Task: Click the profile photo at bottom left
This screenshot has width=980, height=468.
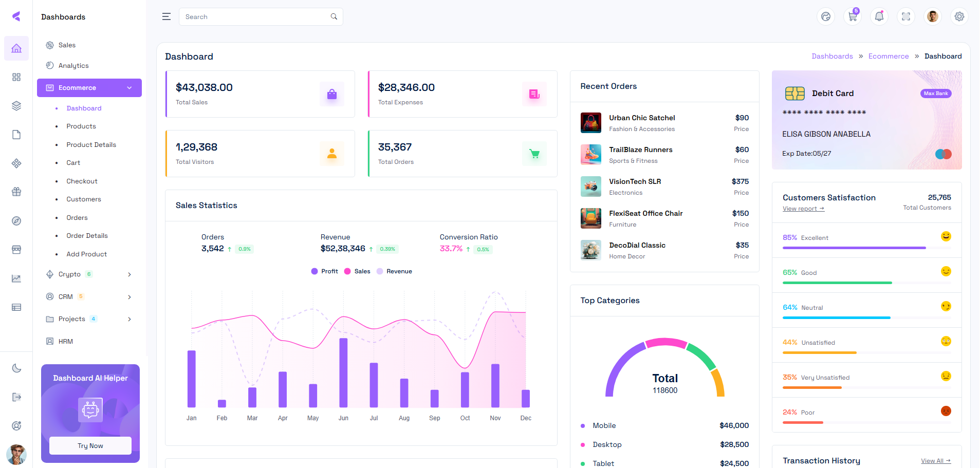Action: click(16, 455)
